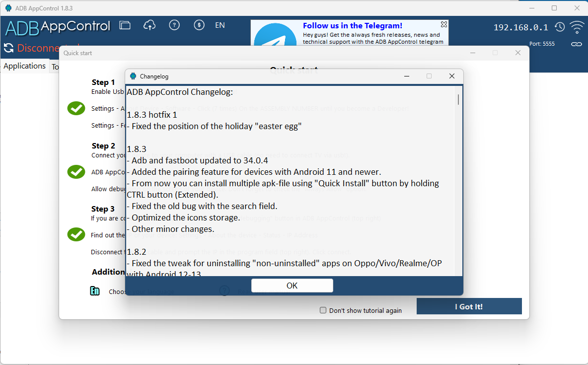Select the Applications tab

coord(25,66)
